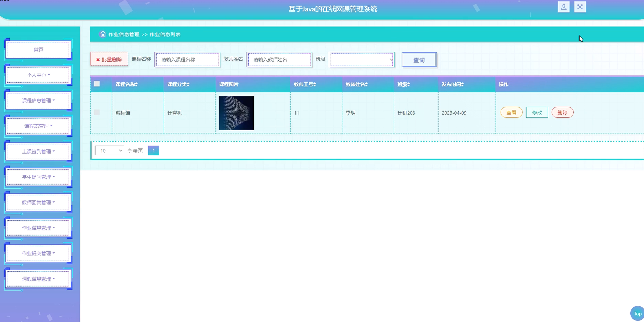Expand 教师回复管理 sidebar menu
This screenshot has width=644, height=322.
pyautogui.click(x=38, y=202)
